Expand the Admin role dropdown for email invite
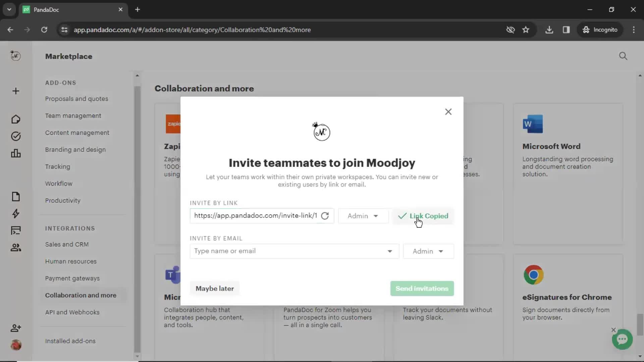The height and width of the screenshot is (362, 644). (x=428, y=251)
